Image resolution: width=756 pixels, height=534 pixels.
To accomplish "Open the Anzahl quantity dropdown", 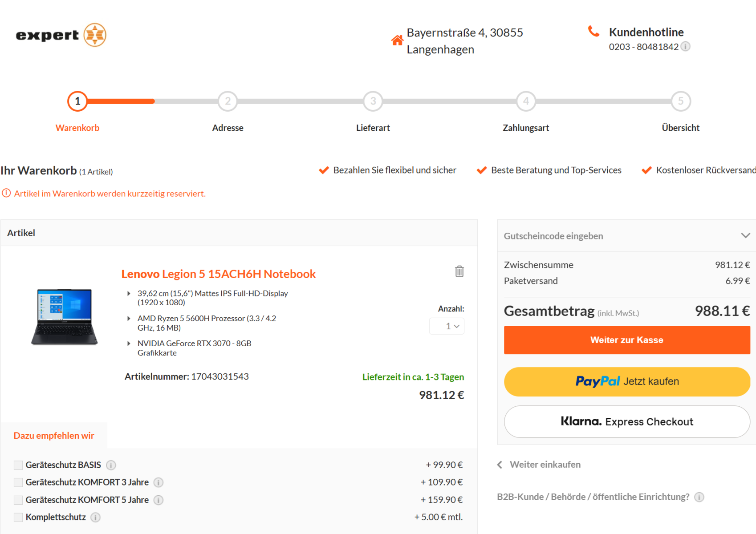I will click(447, 326).
